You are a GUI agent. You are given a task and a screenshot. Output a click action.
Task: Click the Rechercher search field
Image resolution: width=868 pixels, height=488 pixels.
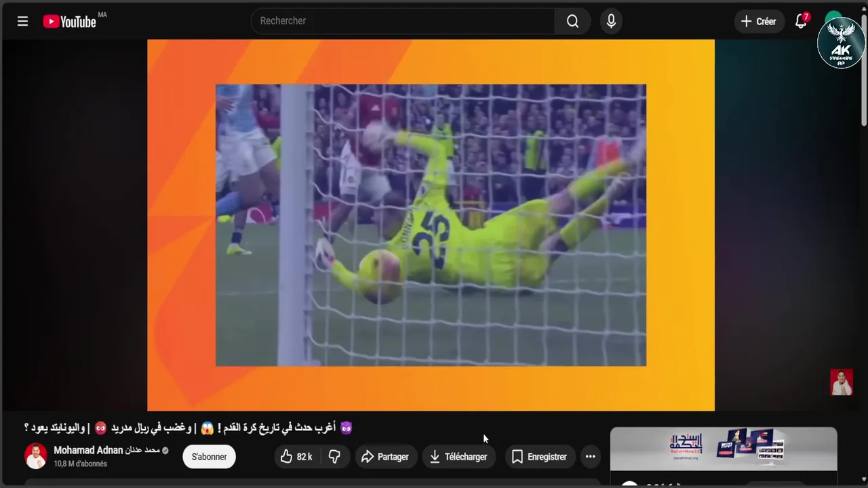(403, 21)
